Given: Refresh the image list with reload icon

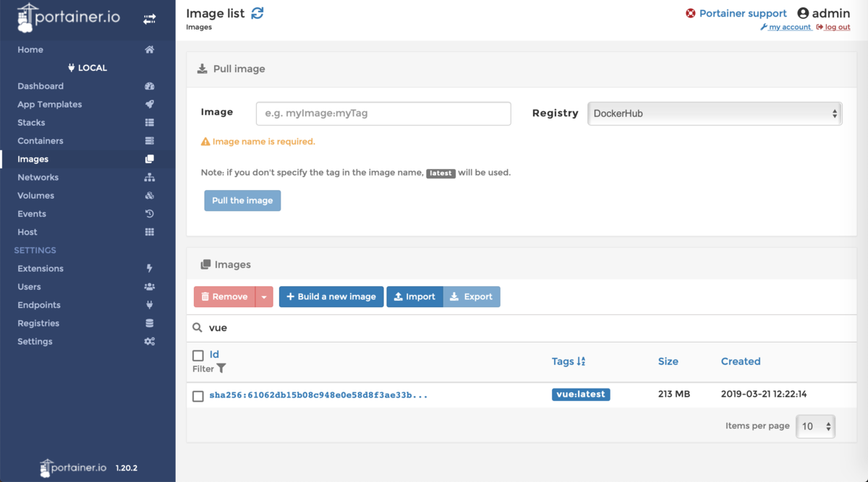Looking at the screenshot, I should pyautogui.click(x=258, y=13).
